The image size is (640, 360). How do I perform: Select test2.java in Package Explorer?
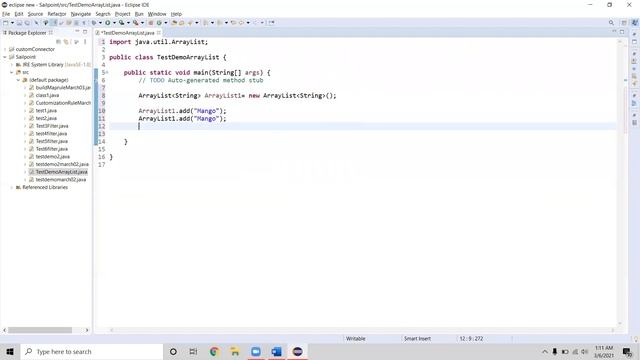(46, 118)
